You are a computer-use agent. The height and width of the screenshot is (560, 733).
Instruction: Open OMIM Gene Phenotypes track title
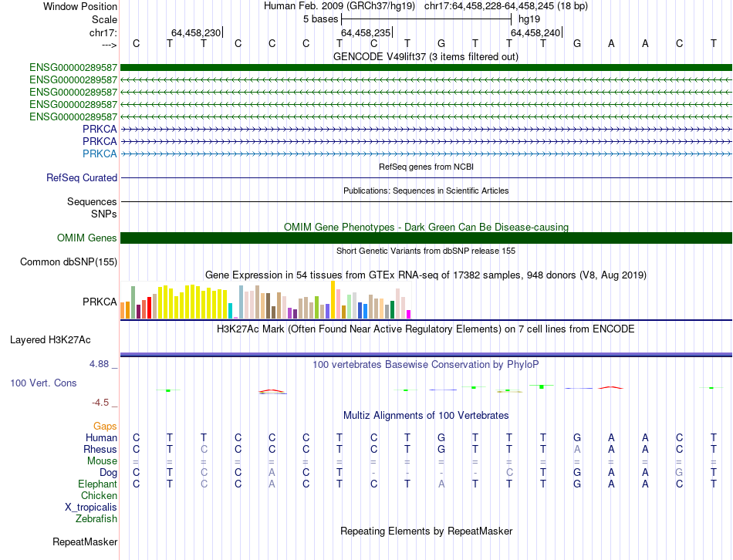[426, 228]
